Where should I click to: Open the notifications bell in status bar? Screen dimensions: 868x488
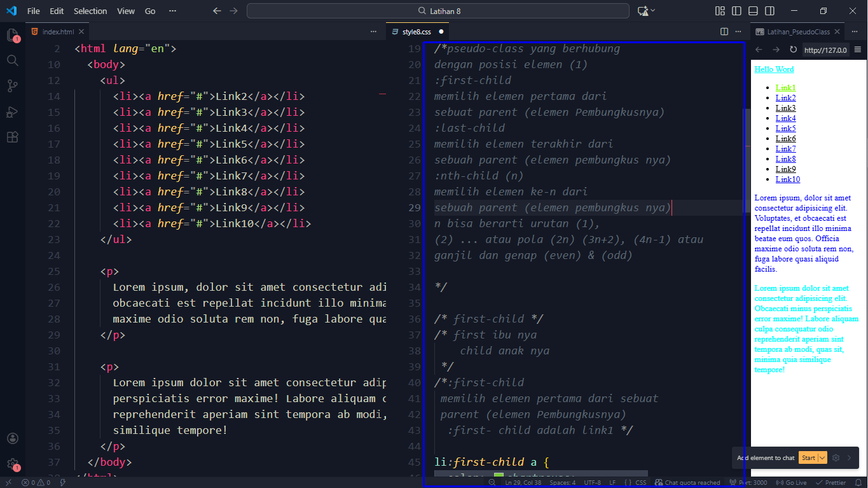[x=857, y=482]
